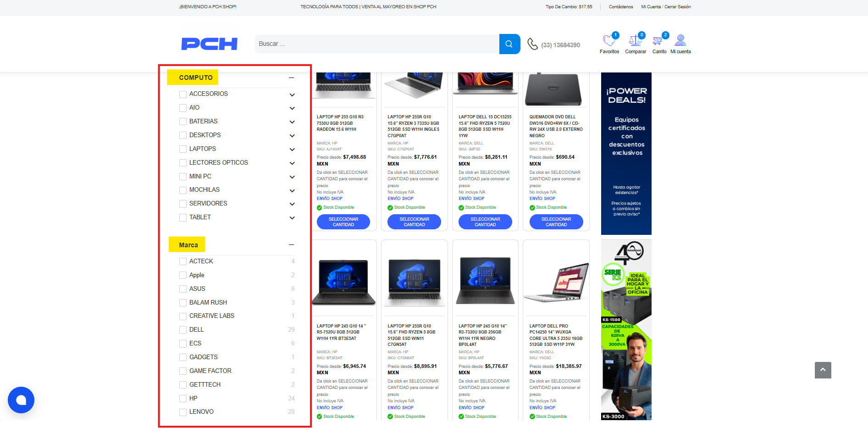The width and height of the screenshot is (868, 428).
Task: Expand the SERVIDORES subcategory arrow
Action: (x=292, y=204)
